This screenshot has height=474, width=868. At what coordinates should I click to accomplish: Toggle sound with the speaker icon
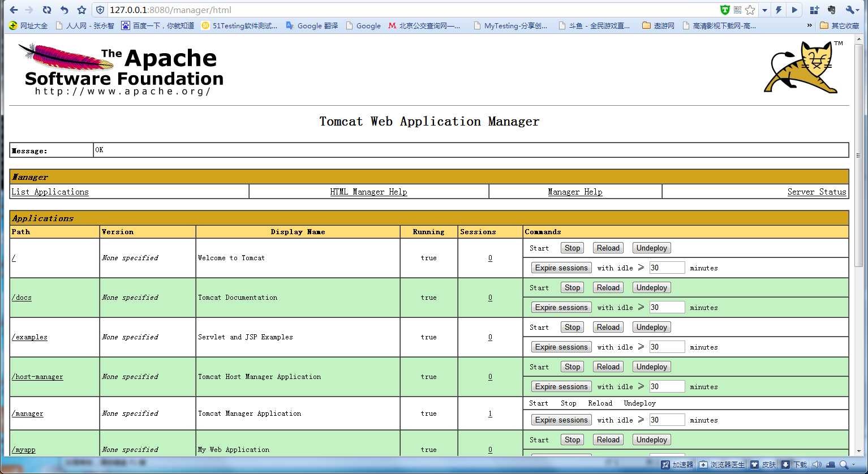(x=817, y=464)
